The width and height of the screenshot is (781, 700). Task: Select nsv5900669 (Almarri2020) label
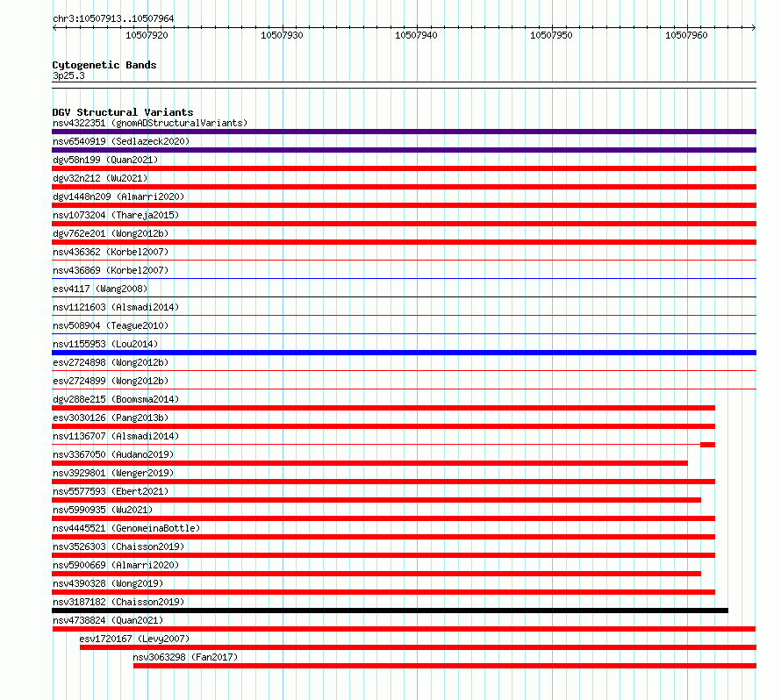116,565
